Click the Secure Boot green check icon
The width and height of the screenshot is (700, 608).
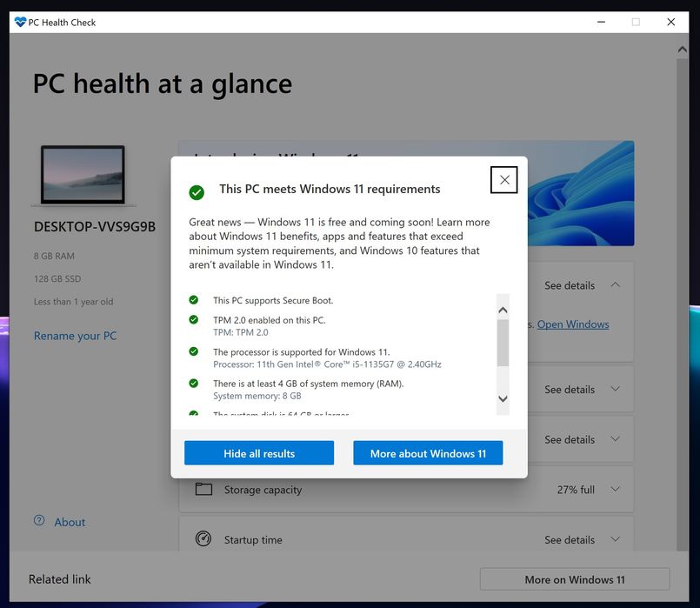coord(193,299)
